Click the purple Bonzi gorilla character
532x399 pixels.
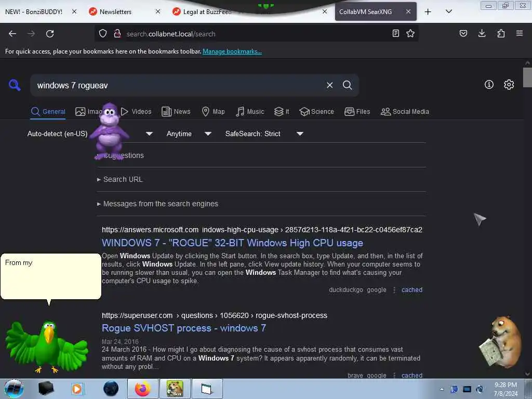point(109,131)
